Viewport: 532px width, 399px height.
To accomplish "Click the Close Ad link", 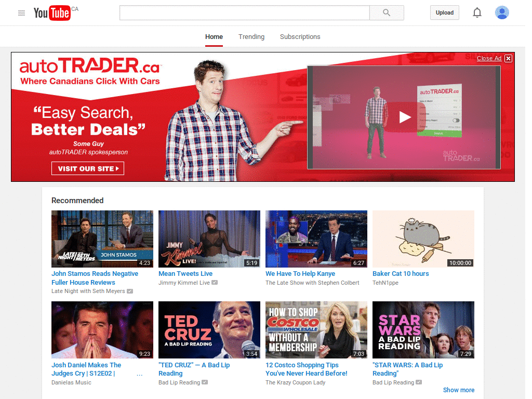I will coord(489,58).
